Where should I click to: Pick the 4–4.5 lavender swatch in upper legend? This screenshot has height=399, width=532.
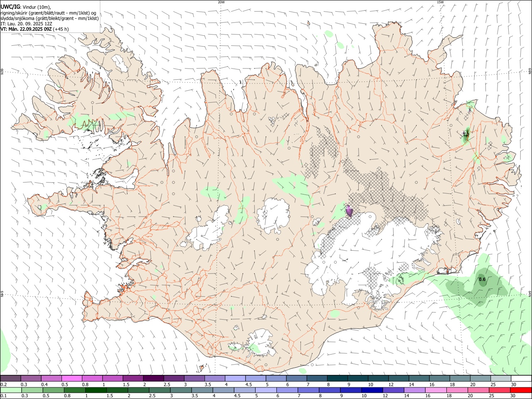pos(235,378)
